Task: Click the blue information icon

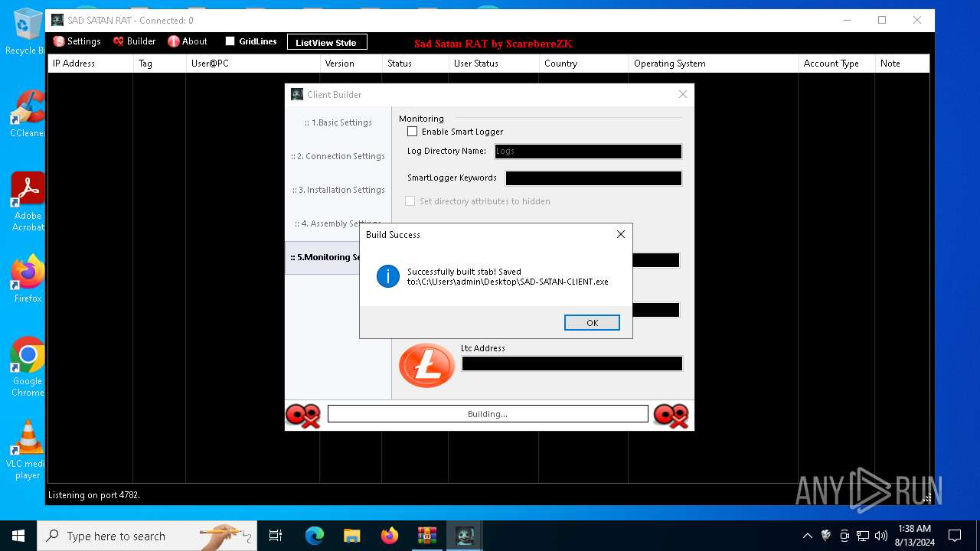Action: (x=388, y=276)
